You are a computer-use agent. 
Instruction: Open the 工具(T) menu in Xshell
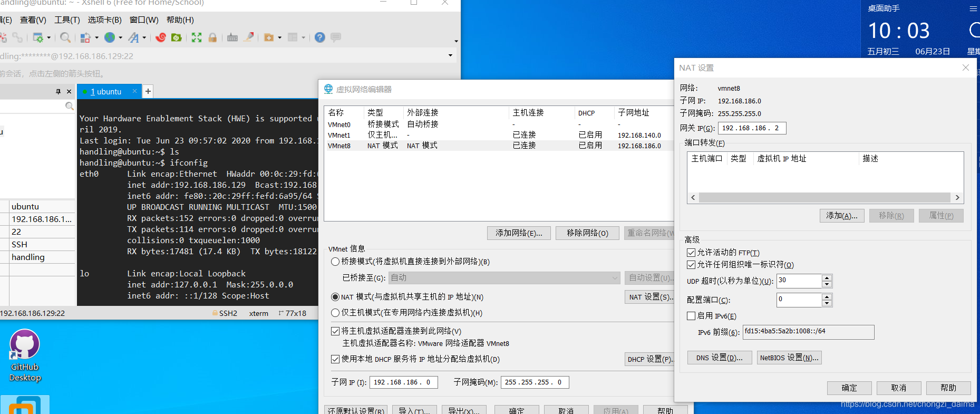[67, 20]
